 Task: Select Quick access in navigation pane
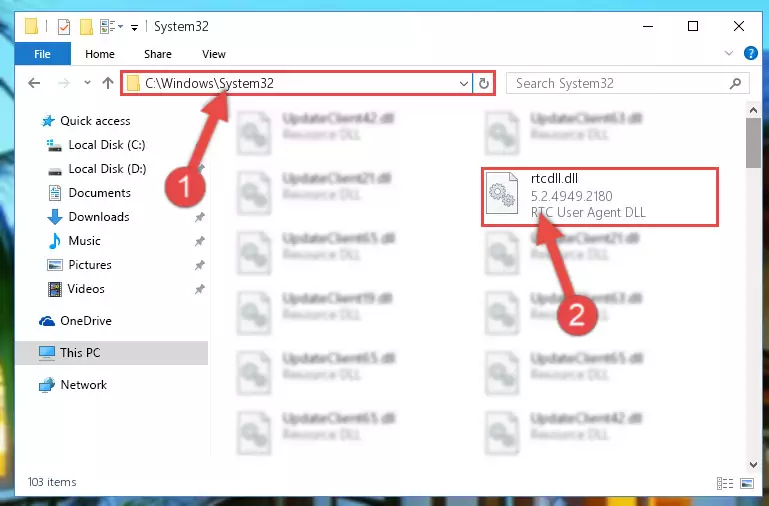click(95, 121)
